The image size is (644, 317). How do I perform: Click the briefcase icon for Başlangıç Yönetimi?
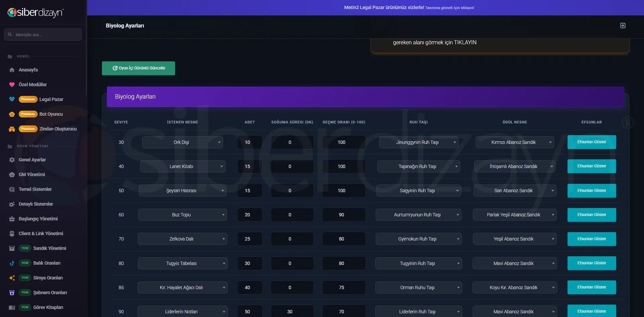point(12,219)
